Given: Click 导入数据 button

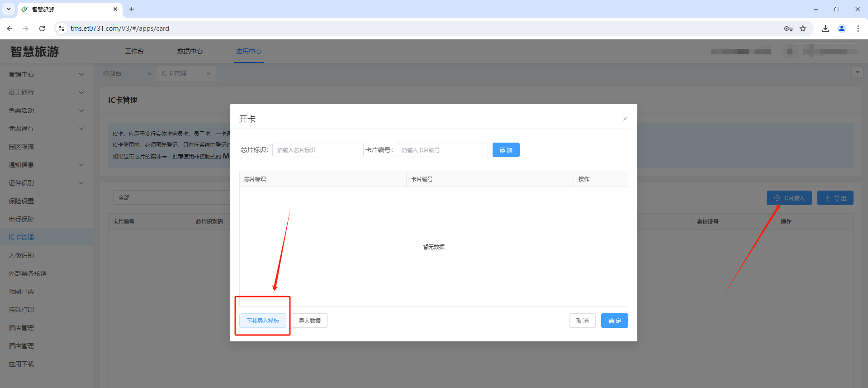Looking at the screenshot, I should pyautogui.click(x=310, y=321).
